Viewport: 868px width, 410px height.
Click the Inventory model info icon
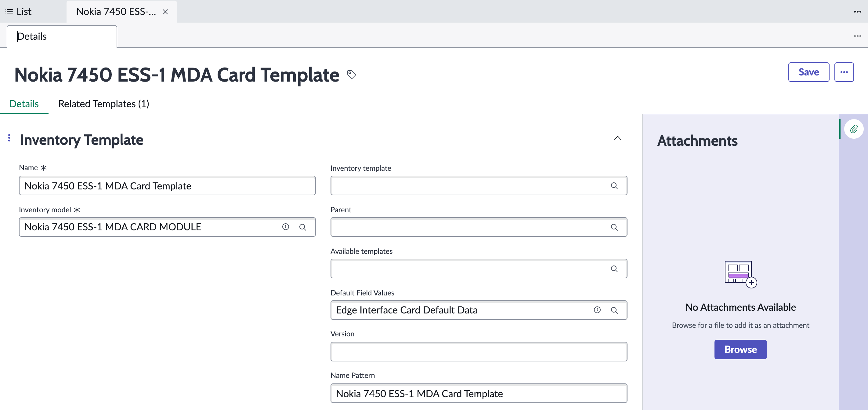(x=285, y=227)
